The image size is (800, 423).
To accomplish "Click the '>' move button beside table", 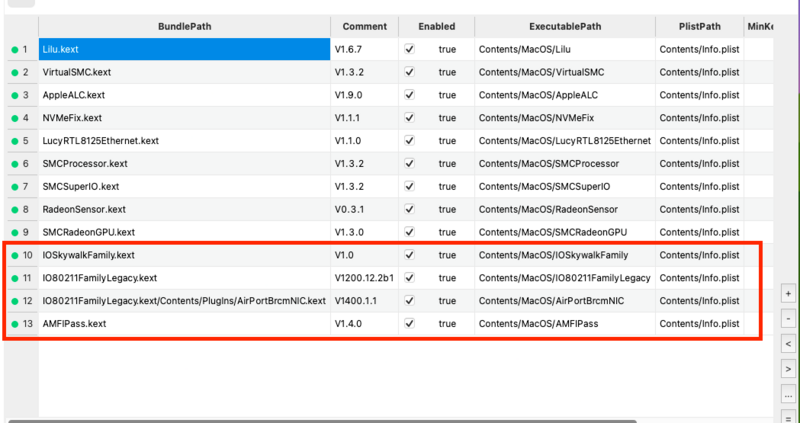I will [788, 368].
